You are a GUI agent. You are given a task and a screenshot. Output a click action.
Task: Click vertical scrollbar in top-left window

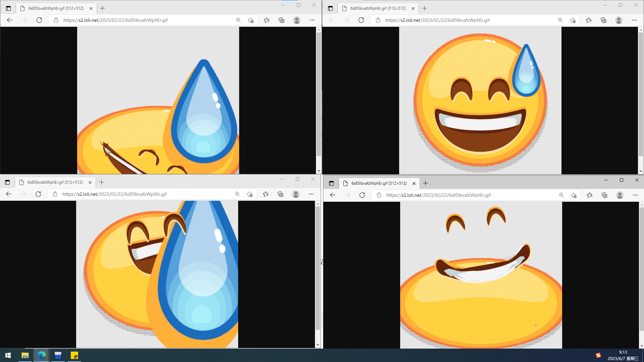[319, 94]
